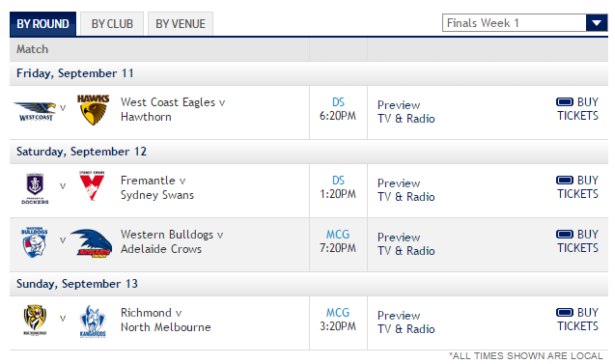Image resolution: width=615 pixels, height=364 pixels.
Task: Buy tickets for Richmond v North Melbourne
Action: [577, 320]
